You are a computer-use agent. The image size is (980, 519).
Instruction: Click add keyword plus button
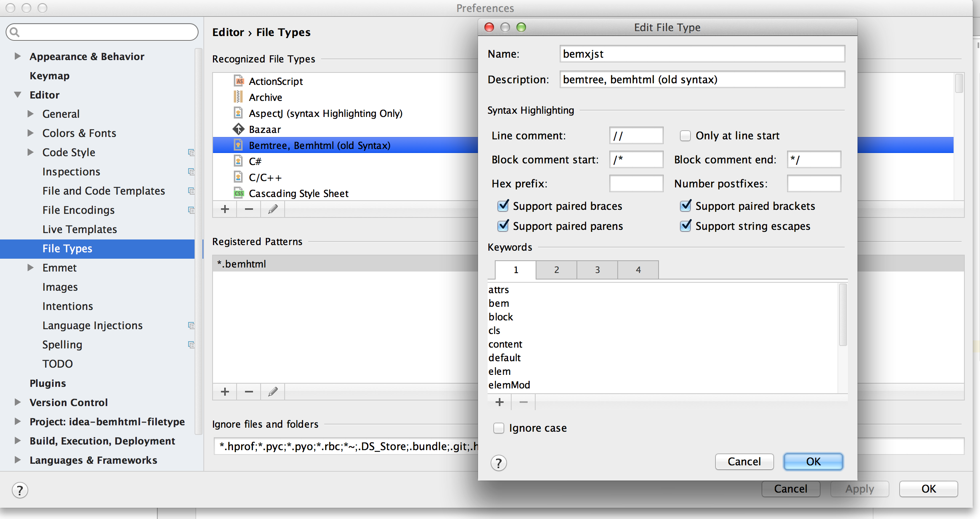point(499,402)
